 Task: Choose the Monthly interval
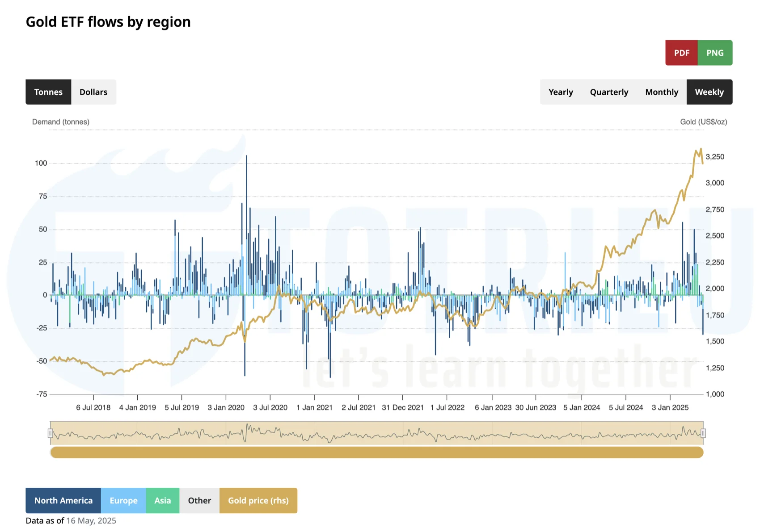click(x=661, y=92)
